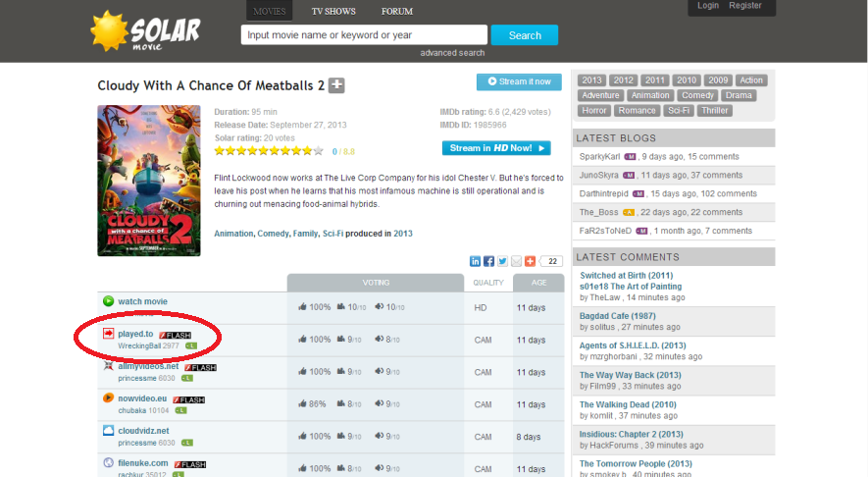This screenshot has height=477, width=868.
Task: Click allmyvideos.net site icon
Action: click(x=109, y=366)
